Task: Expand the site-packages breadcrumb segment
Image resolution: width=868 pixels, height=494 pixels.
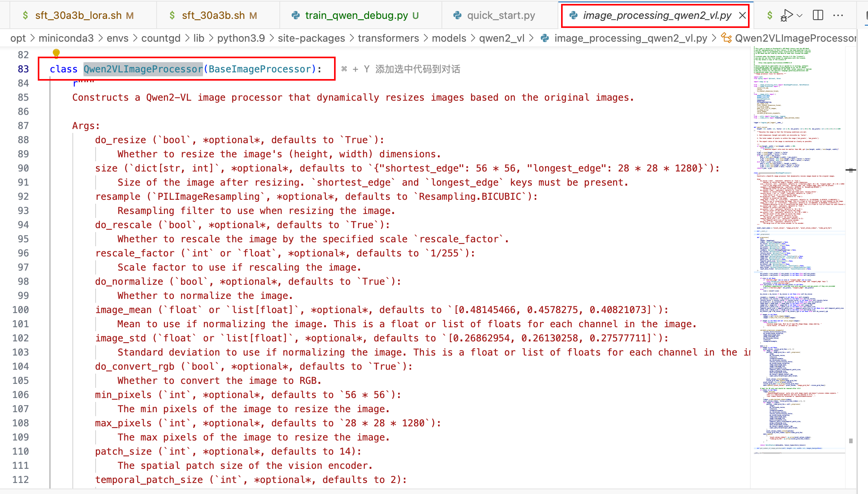Action: pyautogui.click(x=311, y=38)
